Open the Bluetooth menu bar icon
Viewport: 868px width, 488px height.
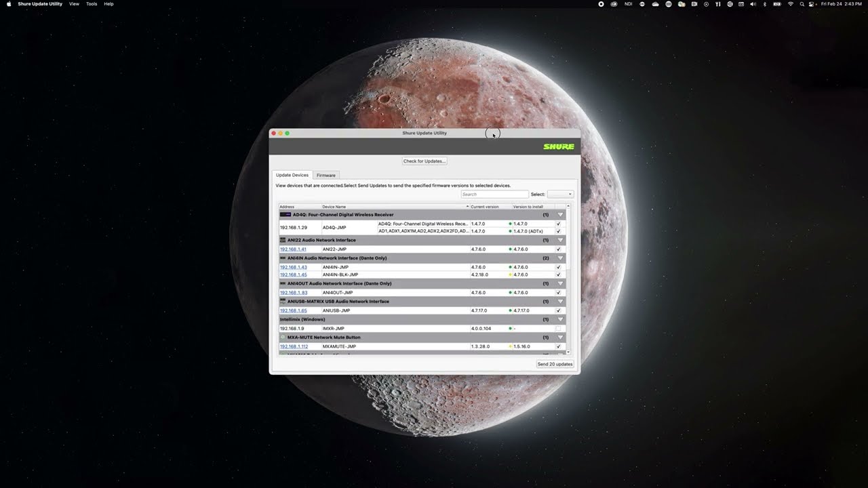tap(764, 4)
